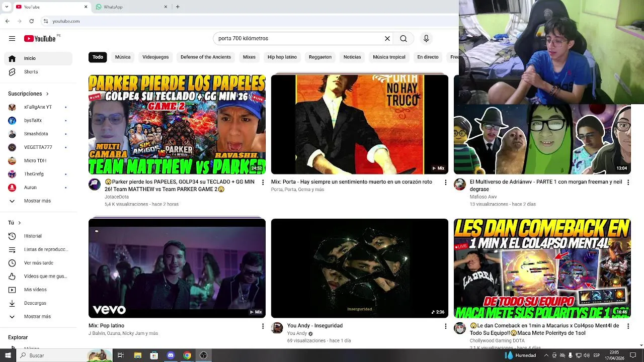This screenshot has width=644, height=362.
Task: Select the Todo filter chip
Action: coord(98,57)
